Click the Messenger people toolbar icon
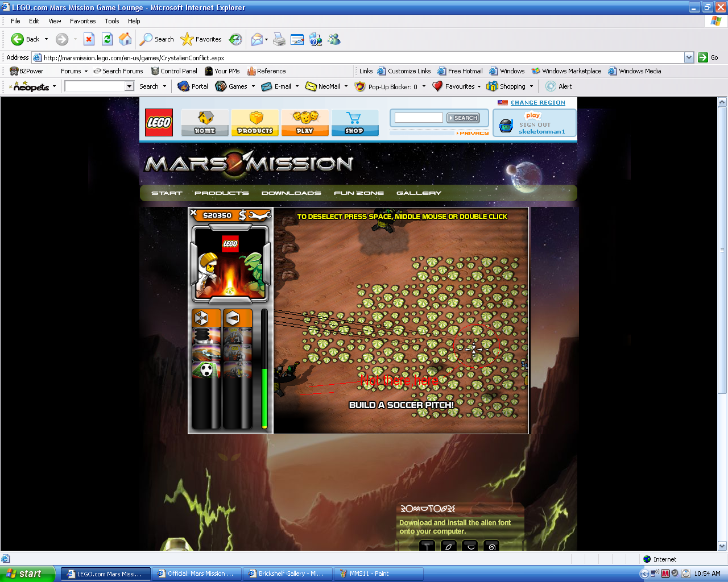The width and height of the screenshot is (728, 582). [x=334, y=39]
